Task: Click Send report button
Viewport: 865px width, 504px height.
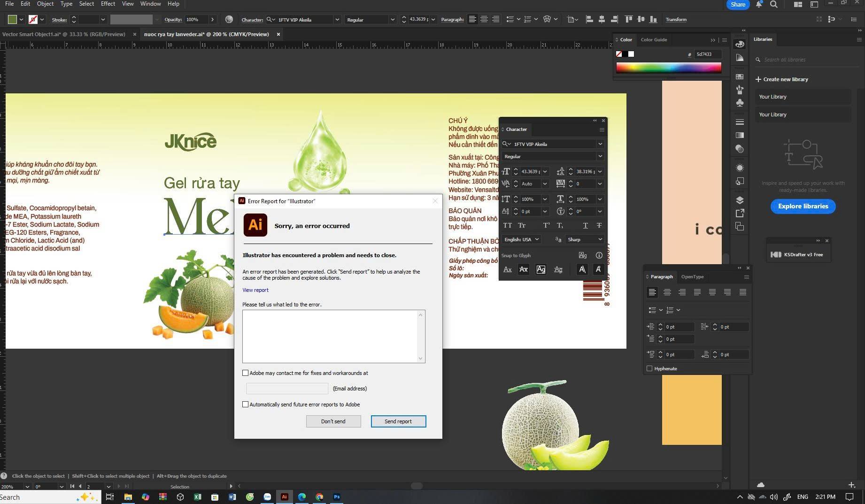Action: pyautogui.click(x=398, y=421)
